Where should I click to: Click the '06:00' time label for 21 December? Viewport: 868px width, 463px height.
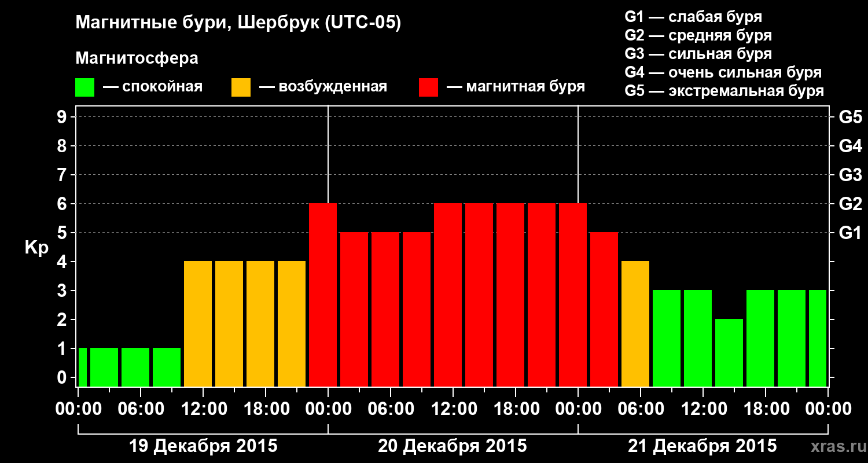(641, 409)
